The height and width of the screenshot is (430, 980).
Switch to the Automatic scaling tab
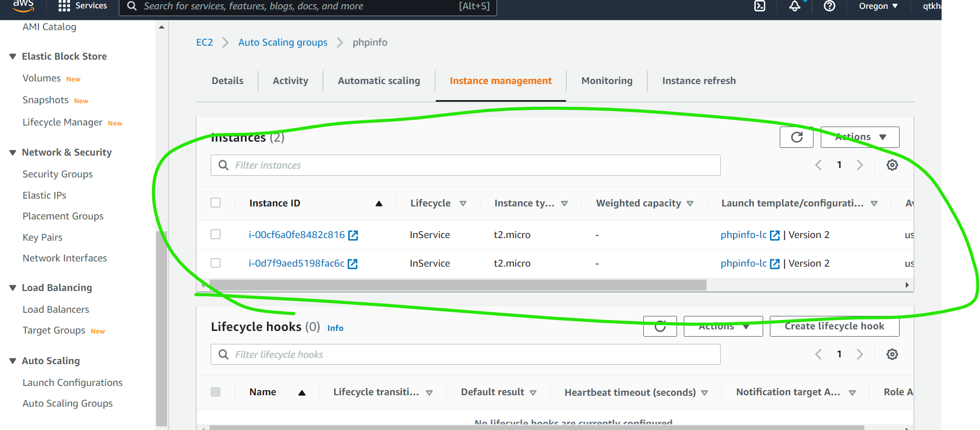click(x=379, y=81)
